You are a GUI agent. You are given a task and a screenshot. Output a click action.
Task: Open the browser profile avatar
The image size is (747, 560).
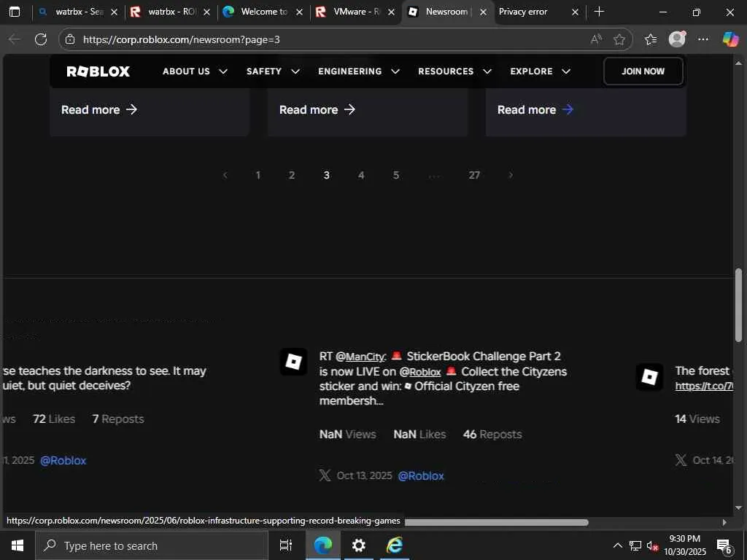677,39
